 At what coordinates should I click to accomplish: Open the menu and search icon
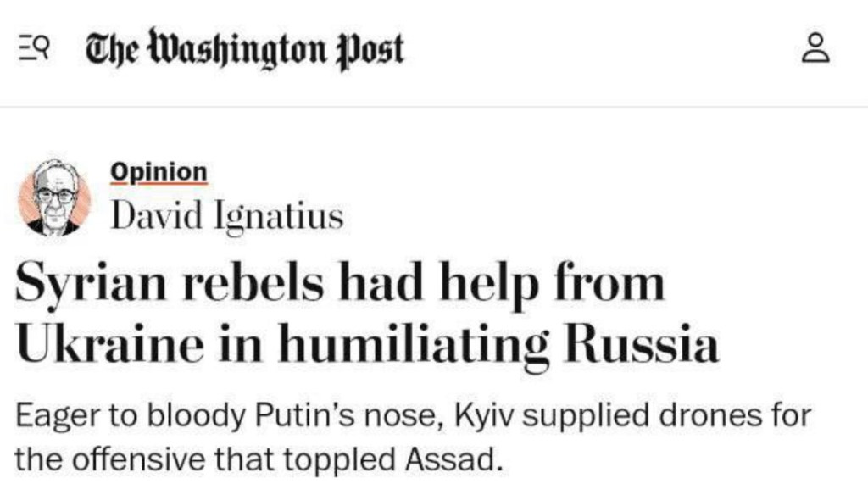click(31, 51)
